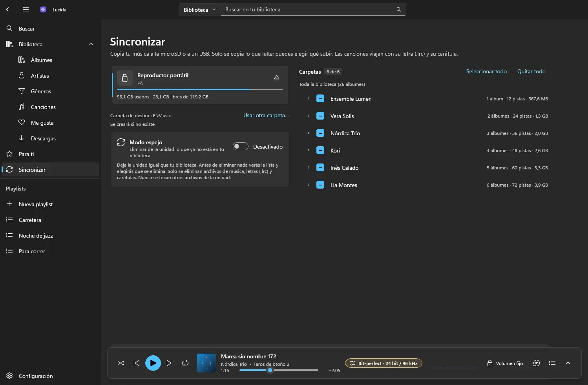
Task: Toggle Vera Solís folder checkbox
Action: [320, 116]
